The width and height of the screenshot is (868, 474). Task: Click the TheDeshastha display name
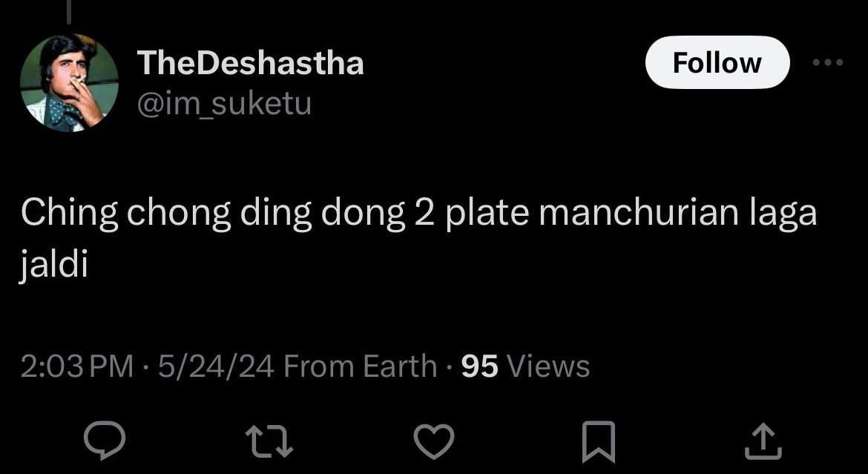[x=251, y=64]
